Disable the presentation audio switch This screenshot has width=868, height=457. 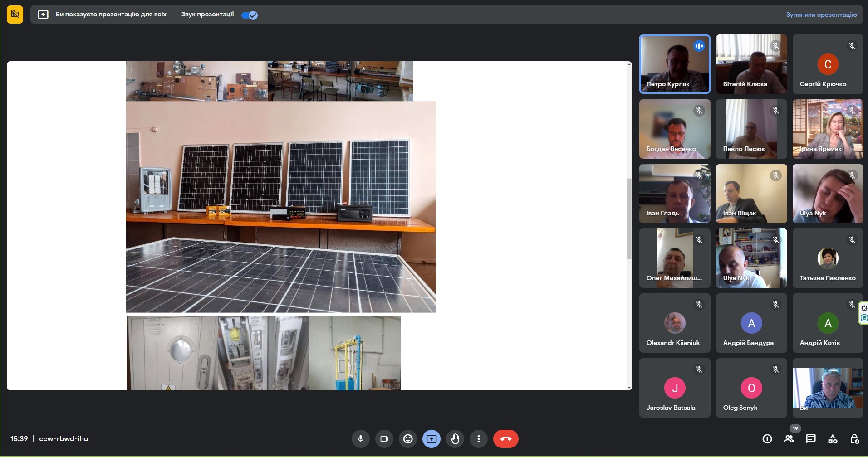(250, 15)
